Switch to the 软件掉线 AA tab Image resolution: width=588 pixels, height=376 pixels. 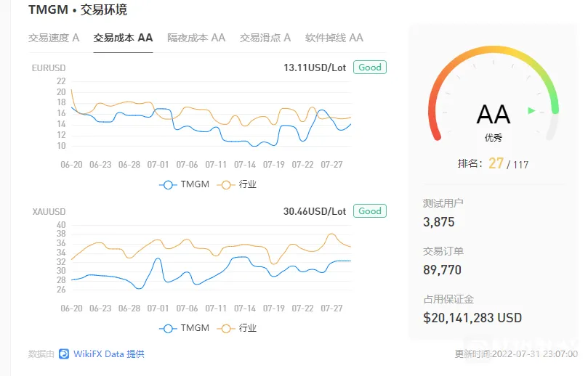coord(334,38)
